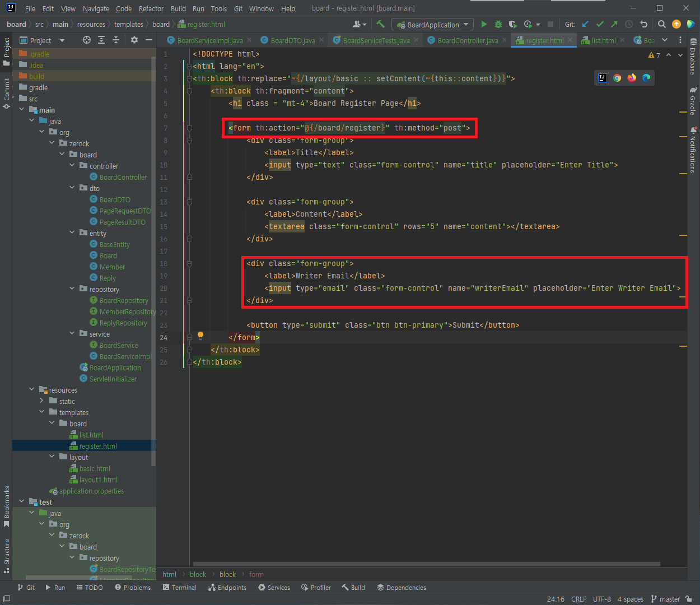Screen dimensions: 700x605
Task: Open the Project view selector dropdown
Action: point(42,40)
